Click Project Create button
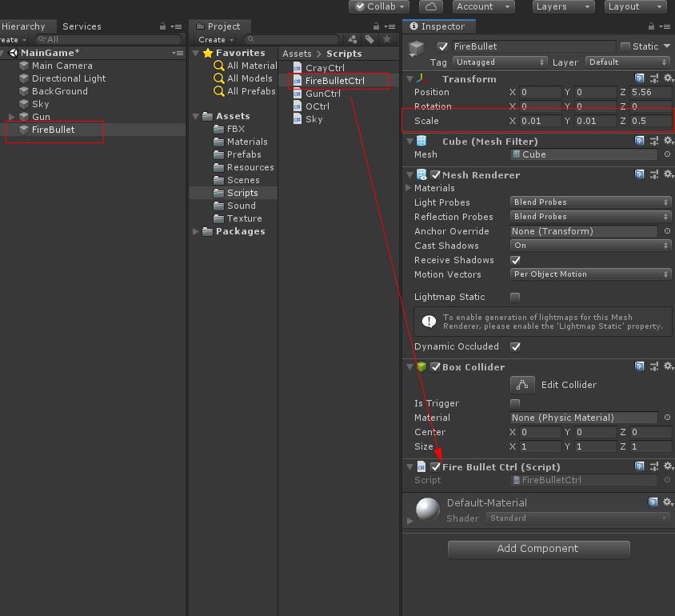675x616 pixels. tap(216, 40)
